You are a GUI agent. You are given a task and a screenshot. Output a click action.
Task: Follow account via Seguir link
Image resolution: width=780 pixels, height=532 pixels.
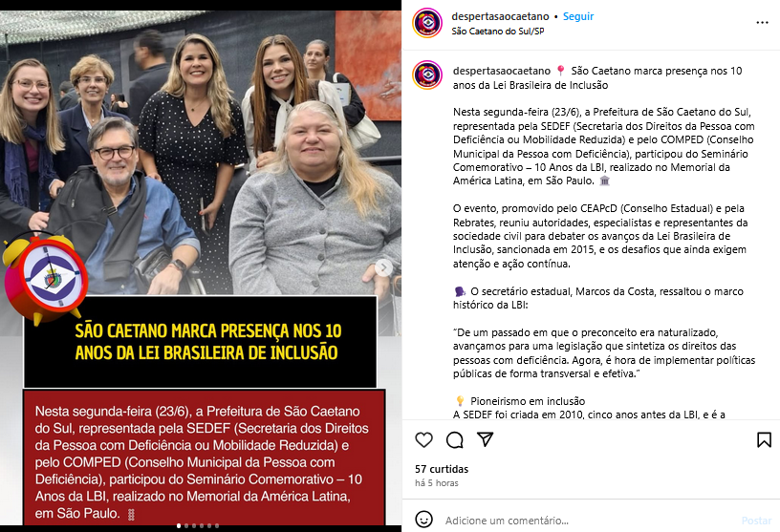[578, 16]
